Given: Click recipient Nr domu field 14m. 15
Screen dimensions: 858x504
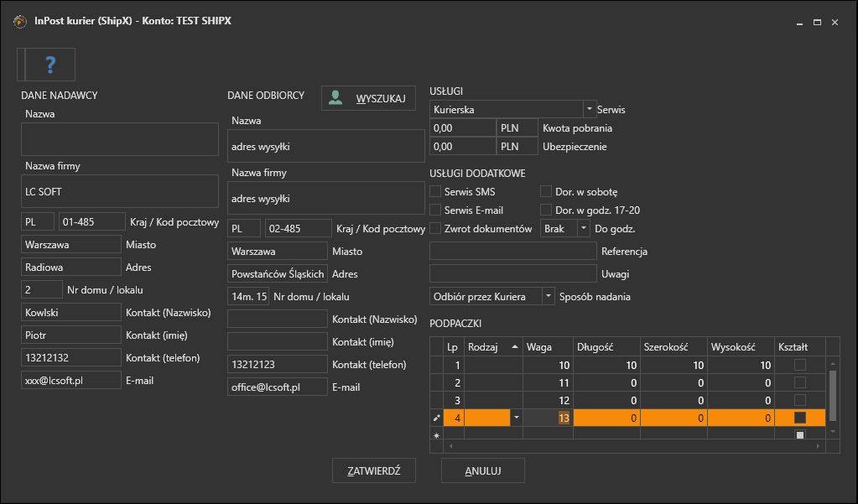Looking at the screenshot, I should tap(248, 297).
